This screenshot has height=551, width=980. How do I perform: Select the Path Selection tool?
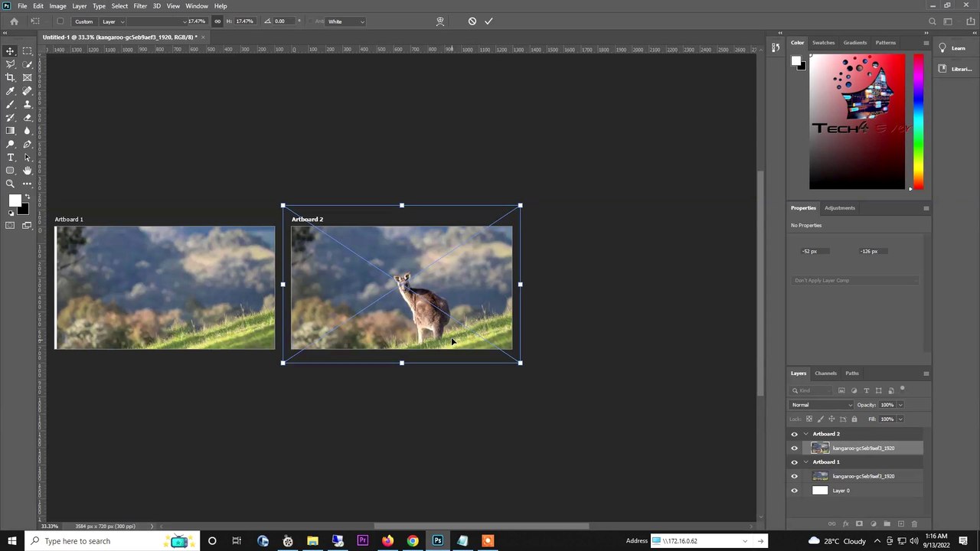28,158
